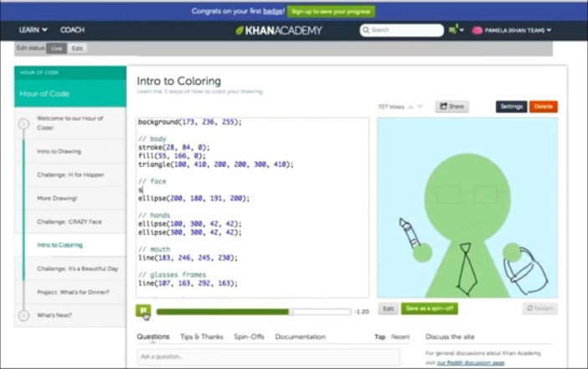Screen dimensions: 588x369
Task: Click the search magnifier icon
Action: pyautogui.click(x=366, y=30)
